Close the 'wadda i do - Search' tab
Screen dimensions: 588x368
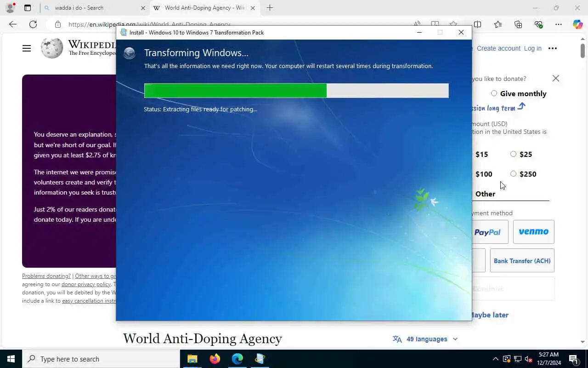point(143,8)
